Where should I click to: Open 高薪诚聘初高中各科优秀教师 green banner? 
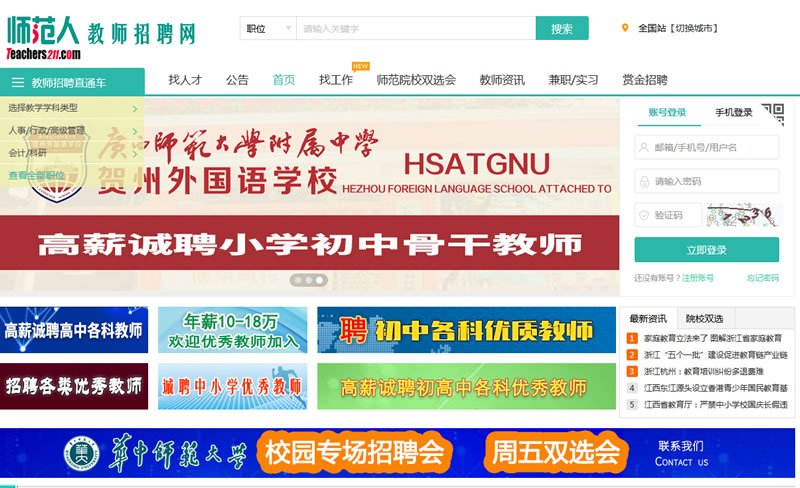tap(466, 386)
